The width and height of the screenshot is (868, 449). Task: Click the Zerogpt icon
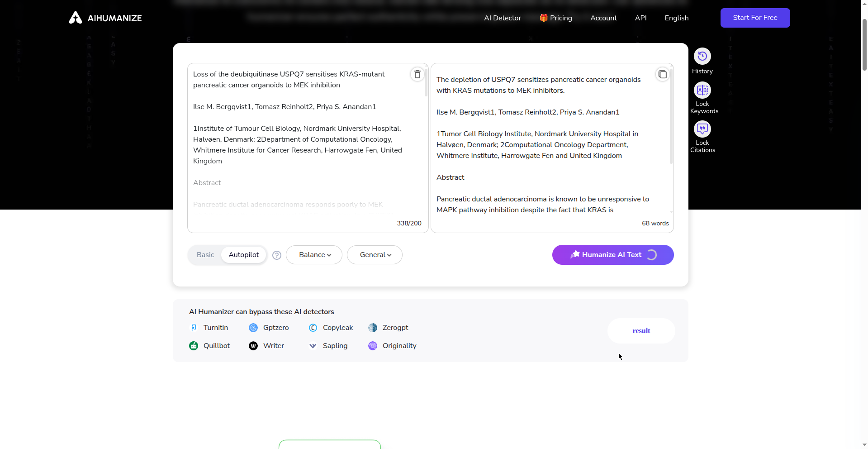click(x=373, y=328)
